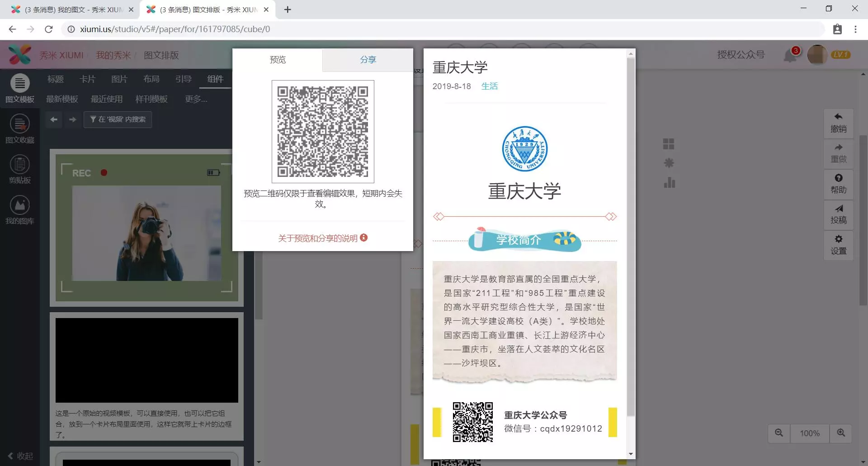The image size is (868, 466).
Task: Click the 学校简介 section banner
Action: coord(524,239)
